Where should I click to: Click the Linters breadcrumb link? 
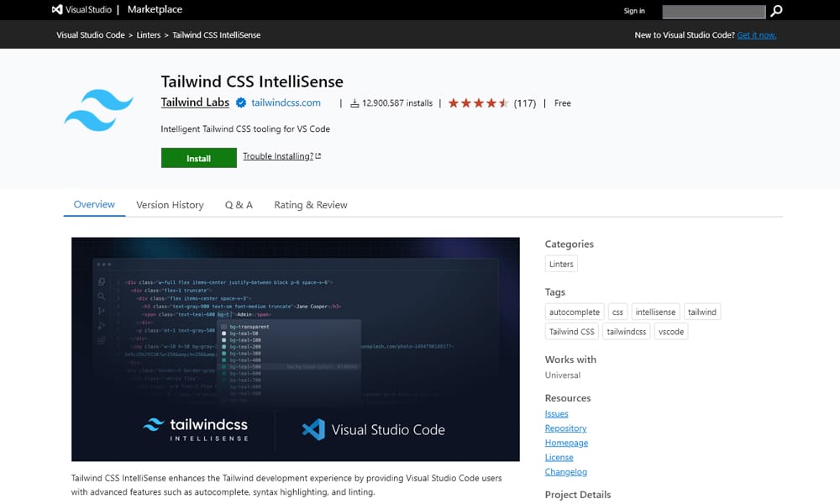point(148,34)
